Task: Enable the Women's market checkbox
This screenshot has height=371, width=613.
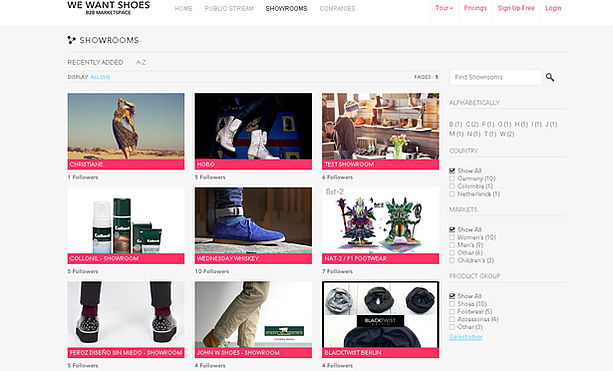Action: [452, 237]
